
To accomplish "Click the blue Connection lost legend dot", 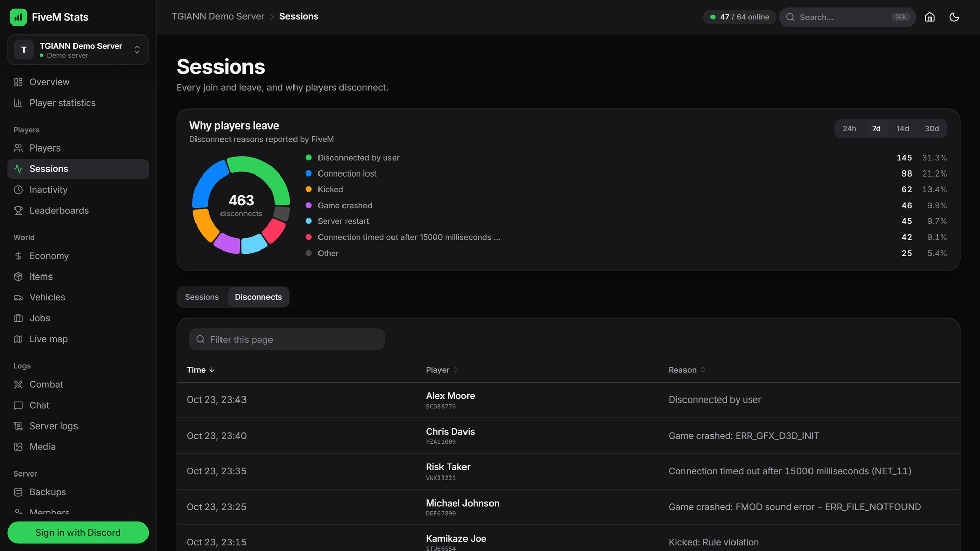I will pyautogui.click(x=309, y=174).
